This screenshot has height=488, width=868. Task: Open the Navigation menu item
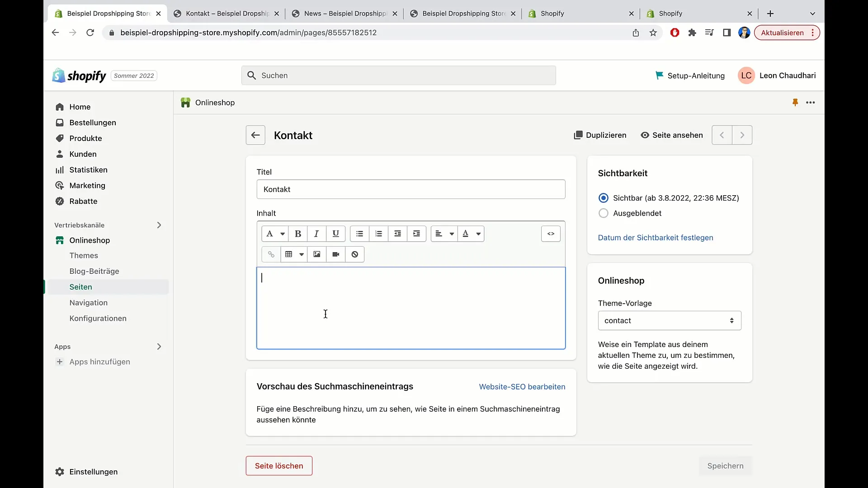(88, 302)
